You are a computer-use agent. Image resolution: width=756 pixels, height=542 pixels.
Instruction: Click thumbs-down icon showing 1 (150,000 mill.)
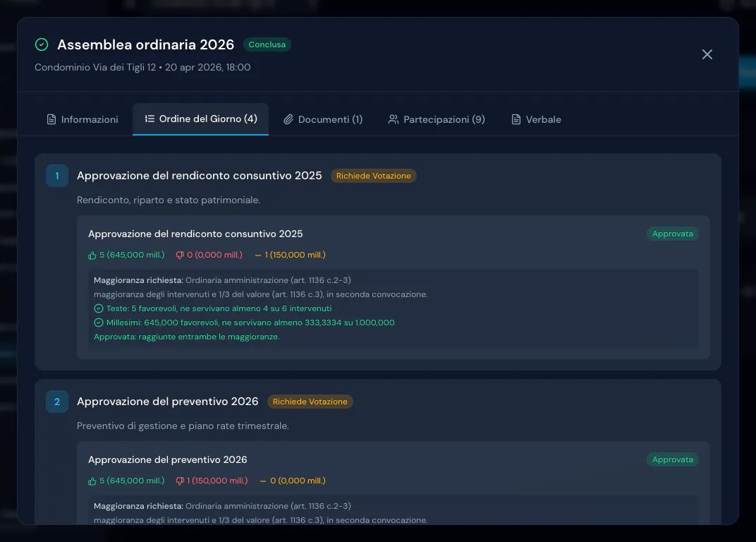click(180, 481)
